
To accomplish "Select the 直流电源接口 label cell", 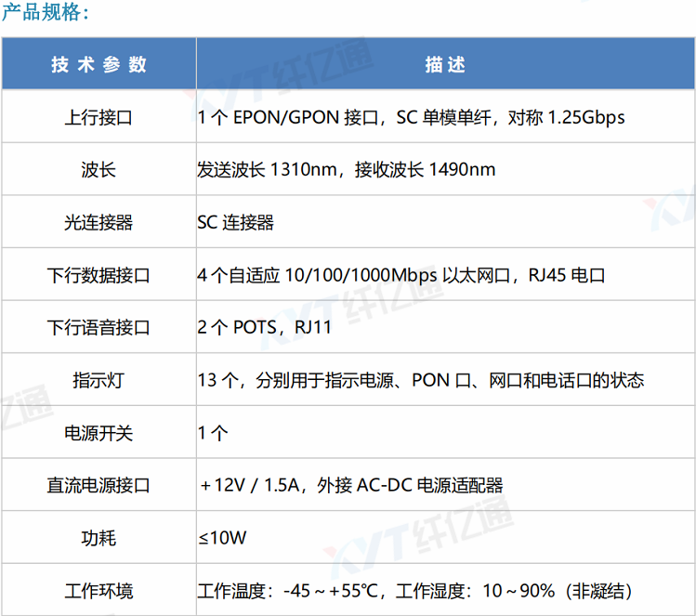I will click(98, 486).
